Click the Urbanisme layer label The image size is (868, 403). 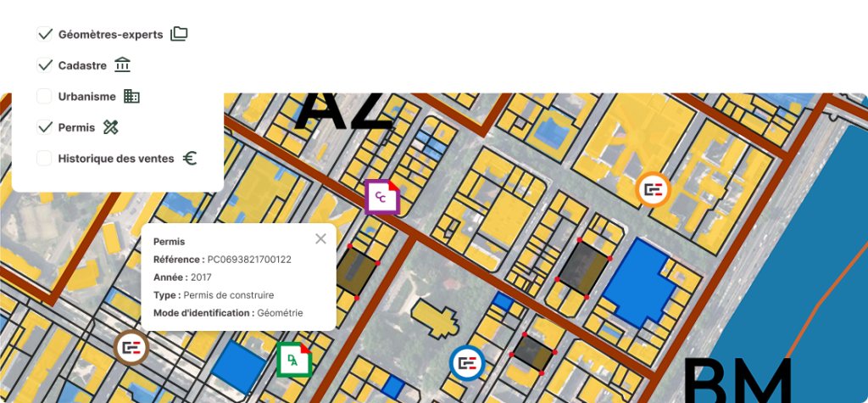pos(86,97)
